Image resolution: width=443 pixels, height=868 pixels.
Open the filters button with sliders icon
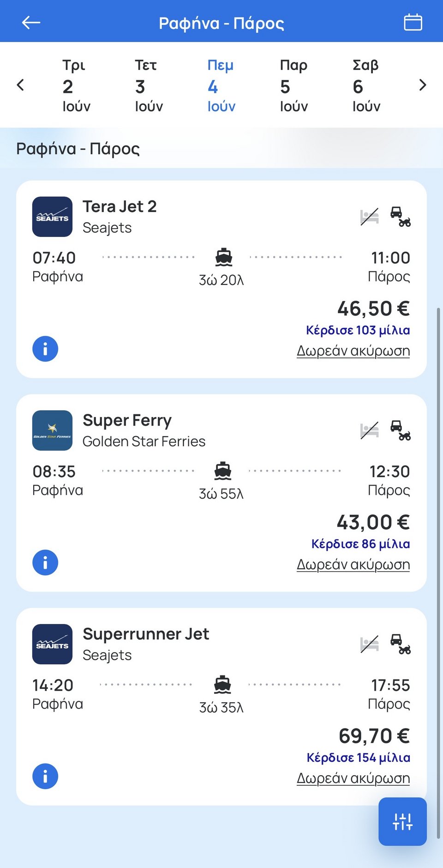pos(402,821)
